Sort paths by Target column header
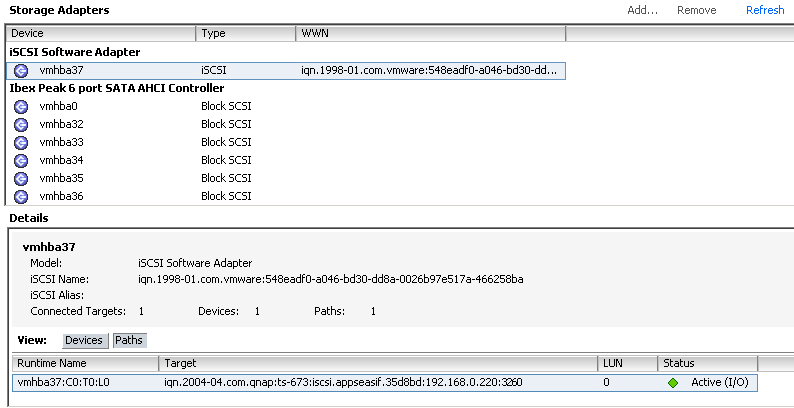This screenshot has height=408, width=794. [378, 363]
